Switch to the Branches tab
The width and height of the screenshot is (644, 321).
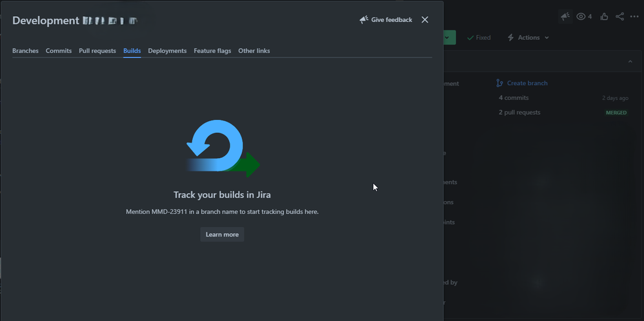25,51
